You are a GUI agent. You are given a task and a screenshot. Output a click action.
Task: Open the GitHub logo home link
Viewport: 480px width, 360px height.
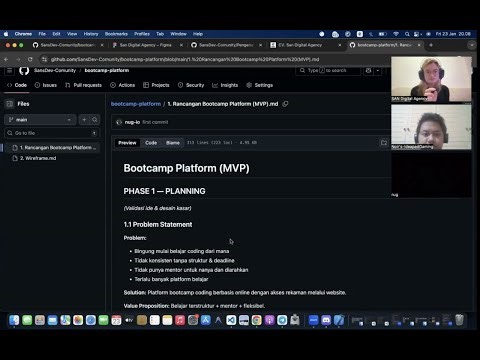(x=24, y=71)
